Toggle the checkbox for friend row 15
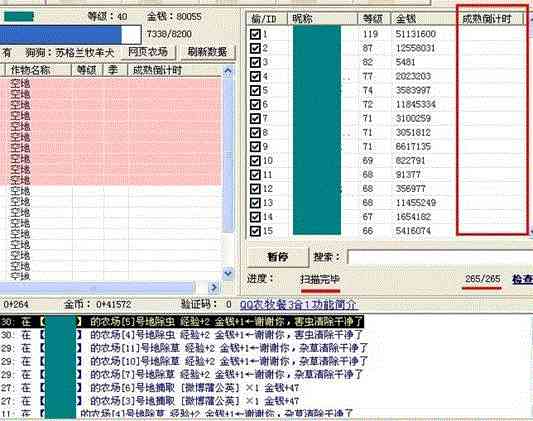533x421 pixels. pyautogui.click(x=255, y=231)
